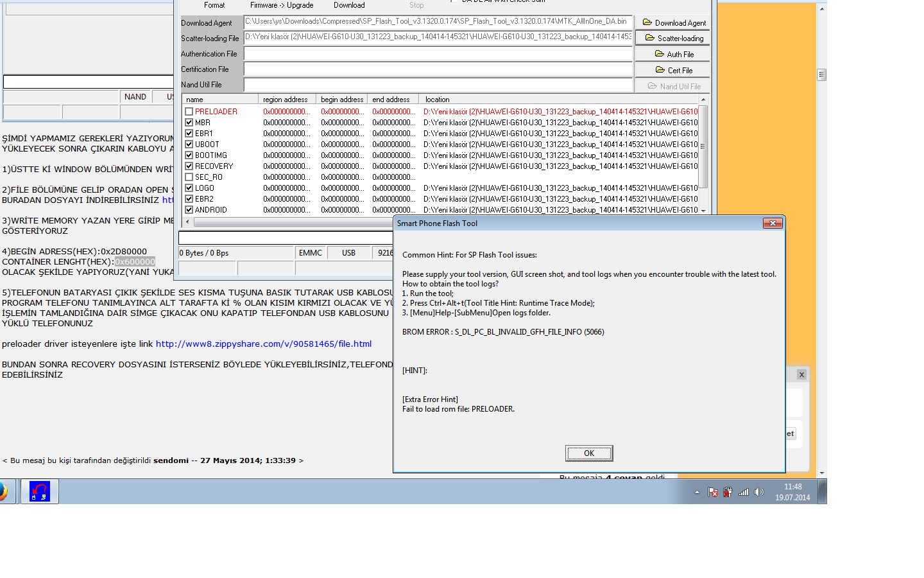This screenshot has height=578, width=924.
Task: Click the Nand Util File input field
Action: coord(438,84)
